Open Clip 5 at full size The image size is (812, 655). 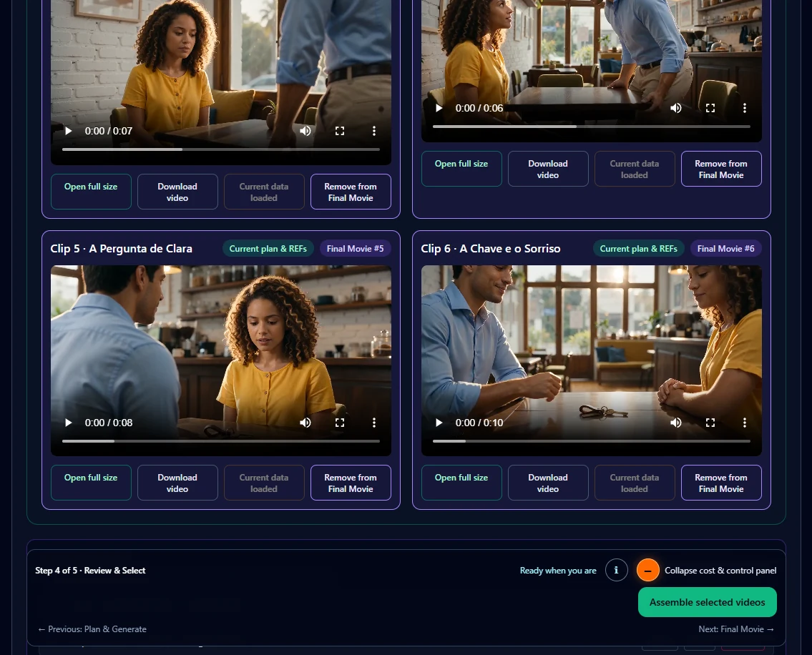click(91, 483)
